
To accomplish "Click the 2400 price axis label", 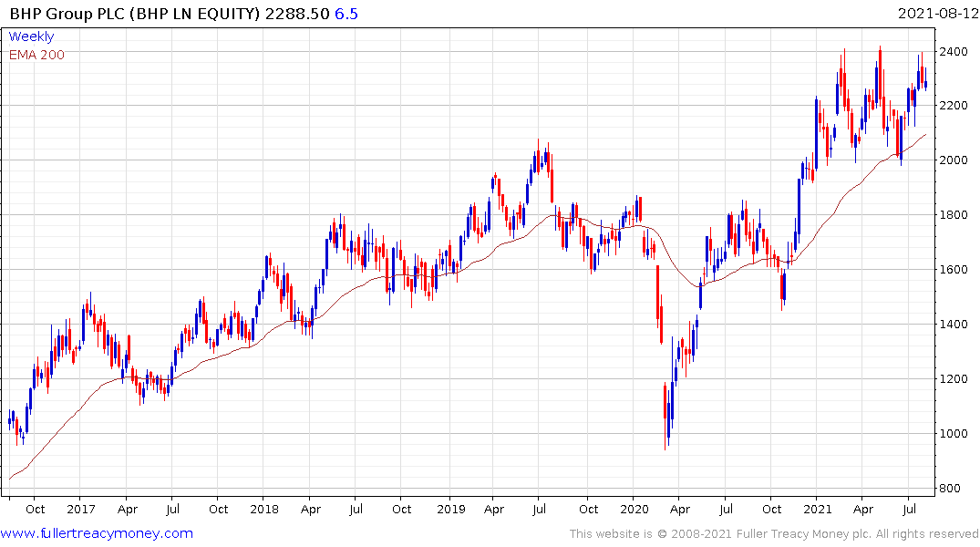I will pyautogui.click(x=954, y=51).
